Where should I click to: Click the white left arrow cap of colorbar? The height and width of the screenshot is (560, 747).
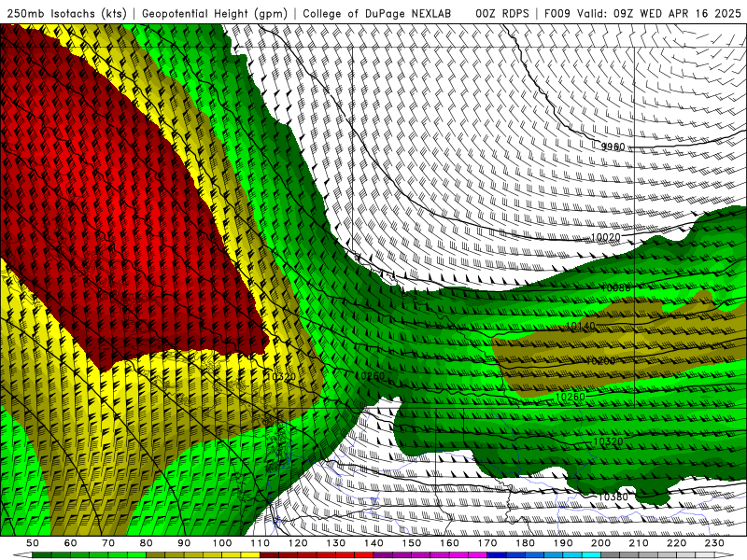tap(22, 555)
